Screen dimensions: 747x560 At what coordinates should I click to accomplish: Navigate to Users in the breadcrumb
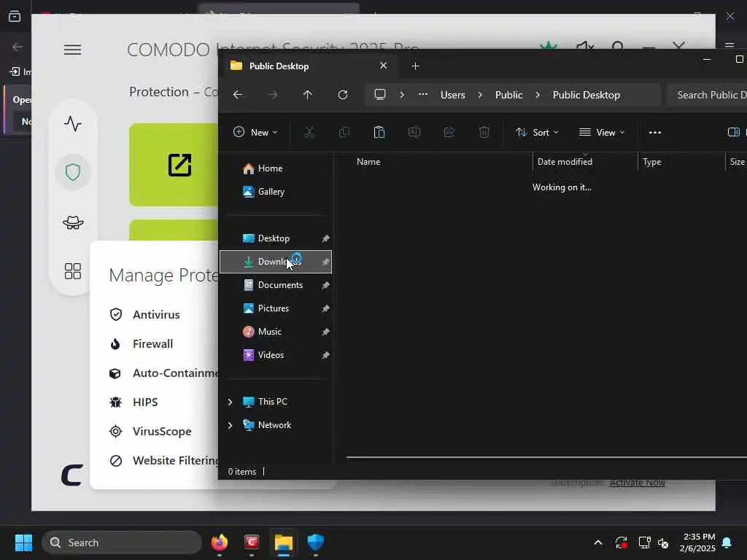452,95
